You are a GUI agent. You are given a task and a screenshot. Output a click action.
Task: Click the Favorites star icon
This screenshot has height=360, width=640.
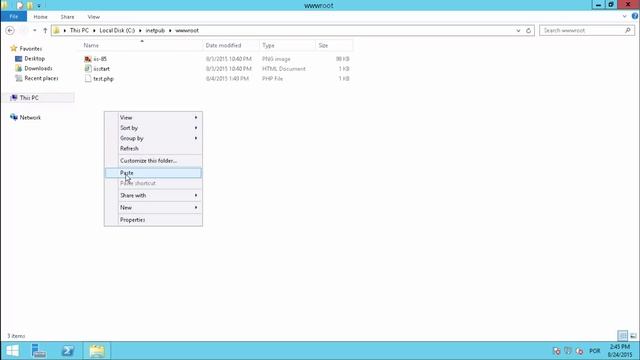pos(13,49)
